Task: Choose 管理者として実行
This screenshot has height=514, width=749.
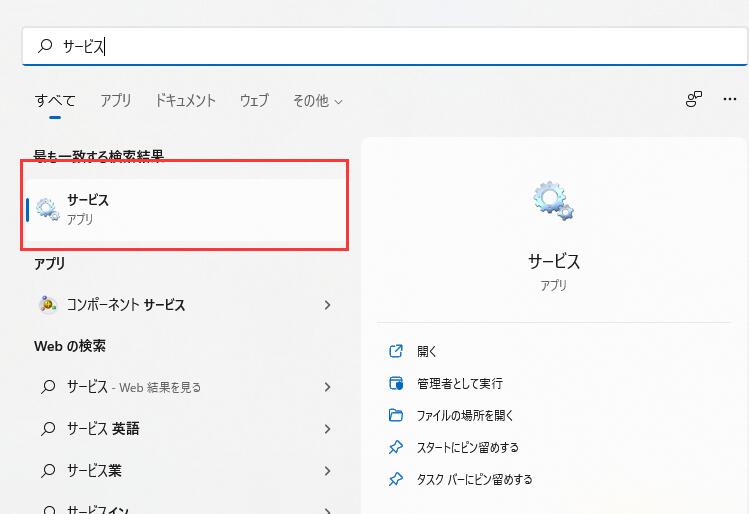Action: (460, 384)
